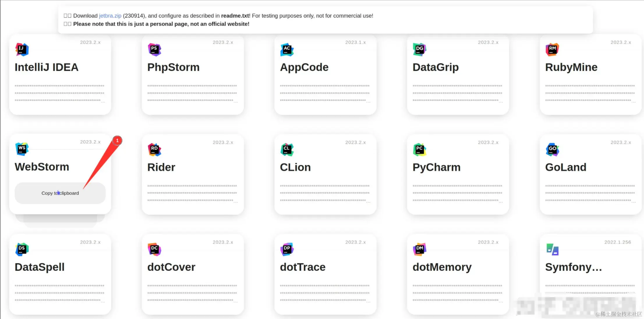644x319 pixels.
Task: Click the IntelliJ IDEA product icon
Action: 22,50
